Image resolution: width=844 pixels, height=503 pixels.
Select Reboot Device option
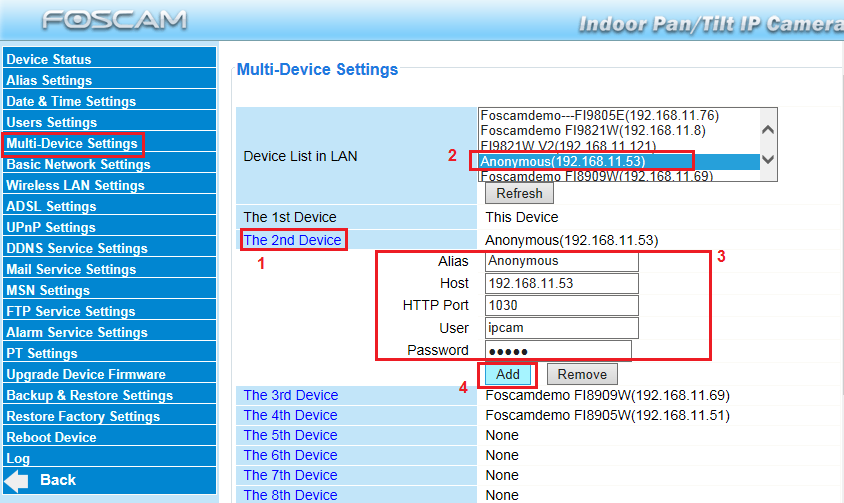(x=109, y=437)
